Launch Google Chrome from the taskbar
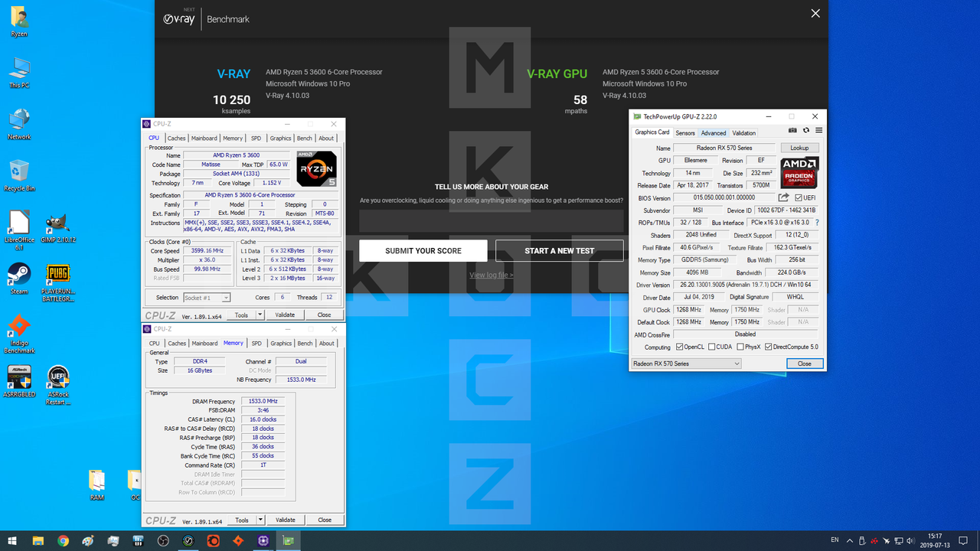The image size is (980, 551). [x=63, y=540]
